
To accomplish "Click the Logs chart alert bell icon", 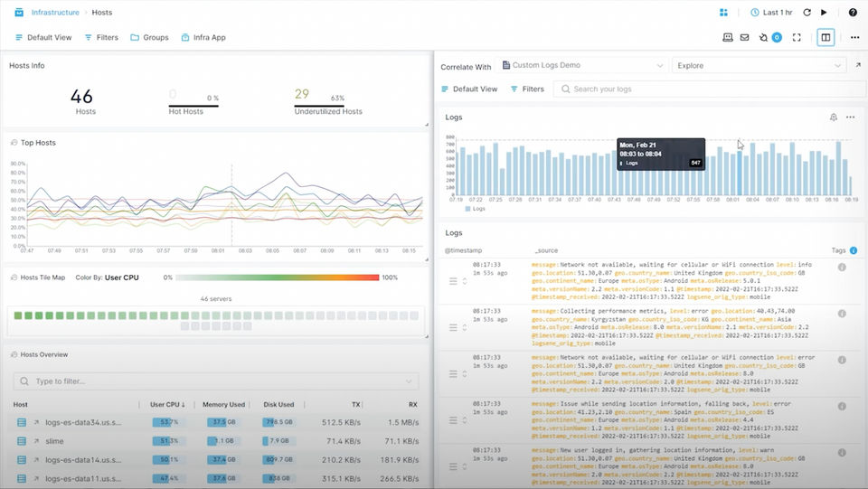I will pos(833,118).
